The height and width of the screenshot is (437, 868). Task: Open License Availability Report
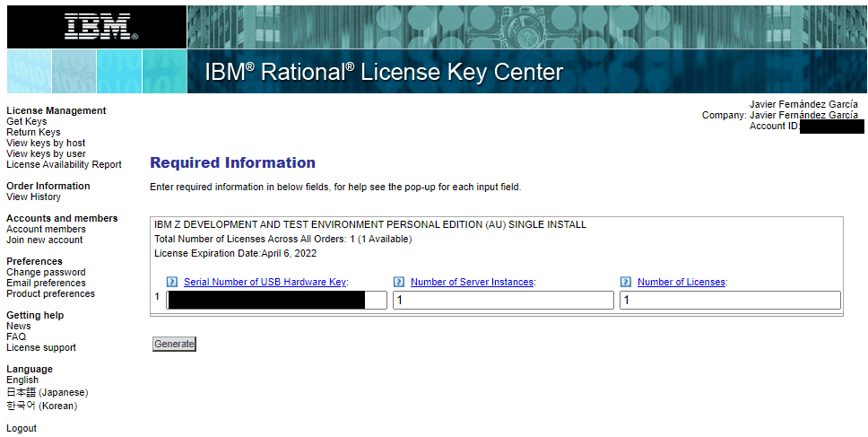(x=64, y=165)
